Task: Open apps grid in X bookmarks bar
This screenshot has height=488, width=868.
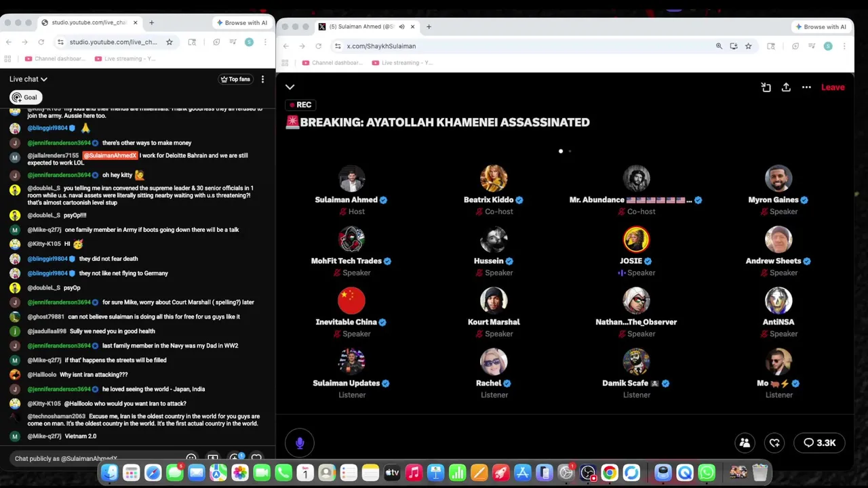Action: [285, 63]
